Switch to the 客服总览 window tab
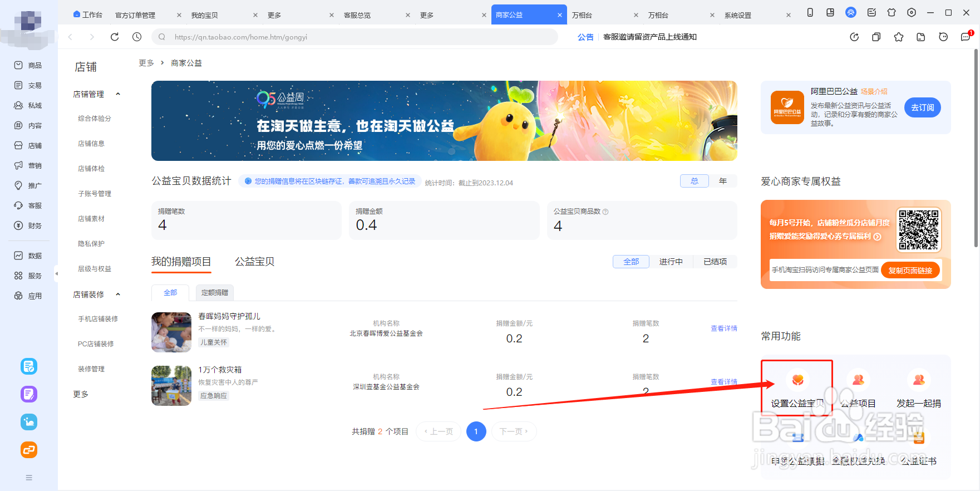Viewport: 980px width, 491px height. [x=357, y=15]
